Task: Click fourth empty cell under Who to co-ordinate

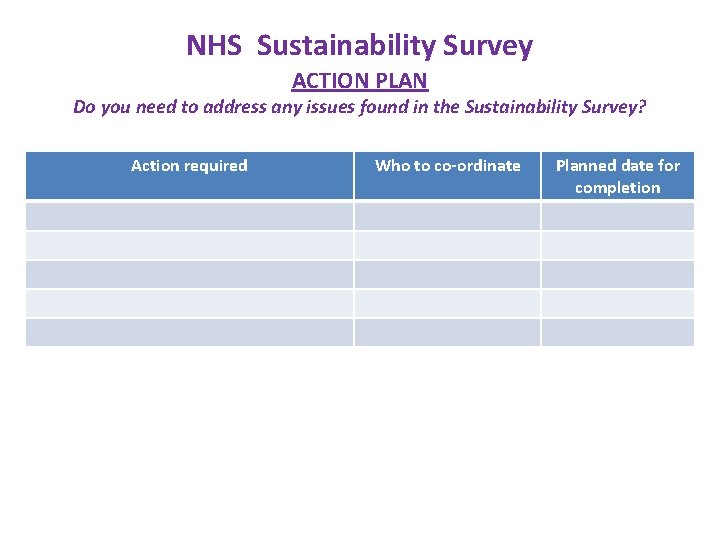Action: [x=447, y=304]
